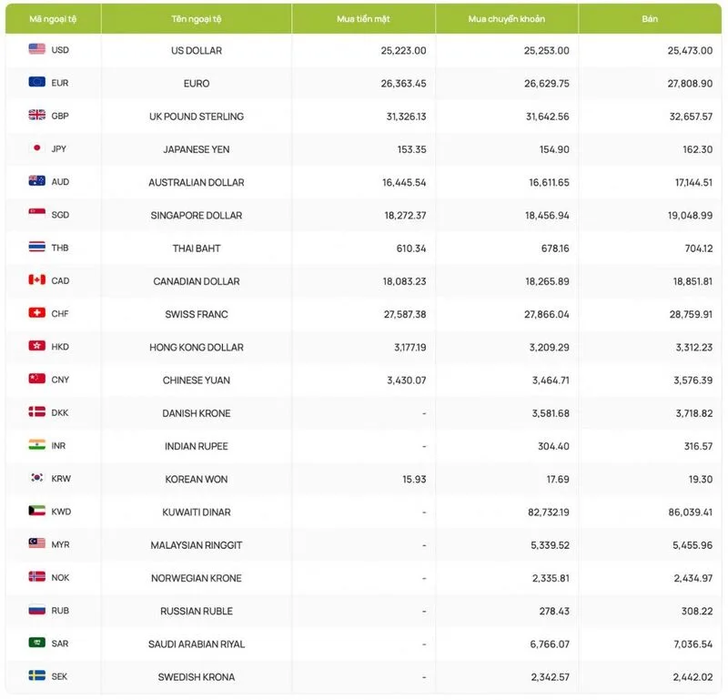The height and width of the screenshot is (700, 728).
Task: Select the 'UK POUND STERLING' name cell
Action: (x=197, y=117)
